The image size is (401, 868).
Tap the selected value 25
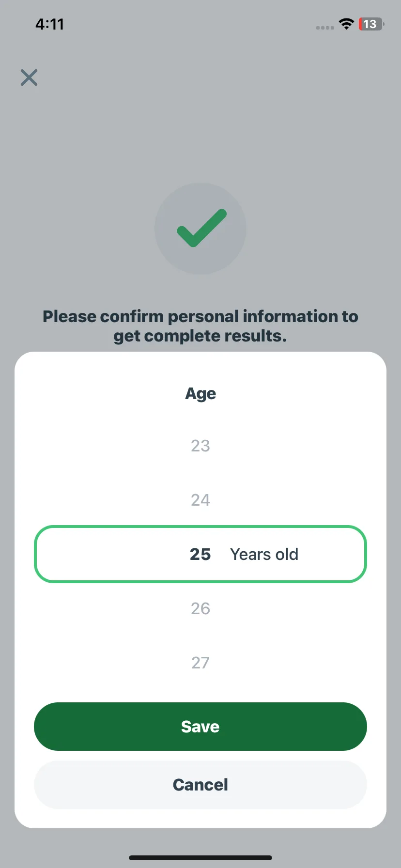pyautogui.click(x=200, y=554)
